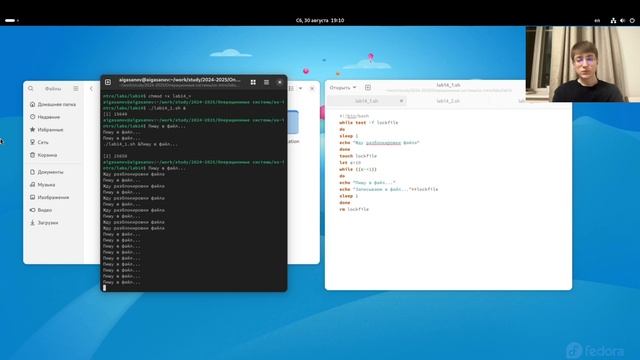Screen dimensions: 640x360
Task: Expand the Files view options dropdown arrow
Action: click(300, 89)
